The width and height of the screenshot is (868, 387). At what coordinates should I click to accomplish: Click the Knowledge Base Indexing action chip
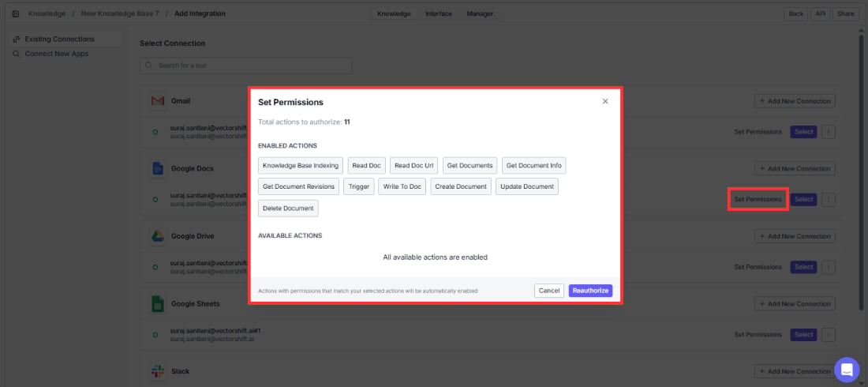coord(301,166)
